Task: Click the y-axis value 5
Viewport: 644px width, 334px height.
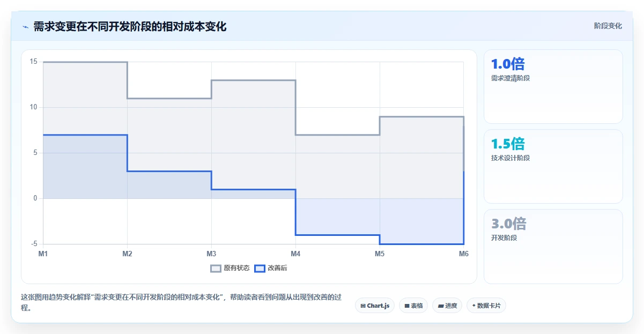Action: 35,153
